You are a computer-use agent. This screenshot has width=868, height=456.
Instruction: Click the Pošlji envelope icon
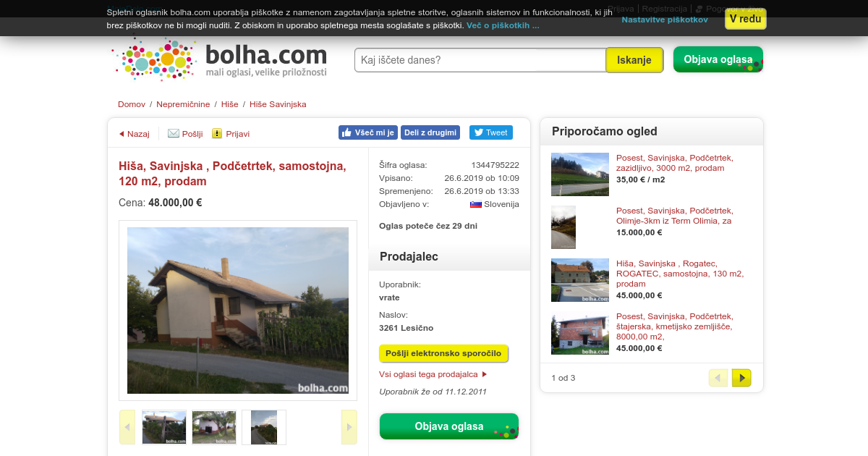pos(173,133)
